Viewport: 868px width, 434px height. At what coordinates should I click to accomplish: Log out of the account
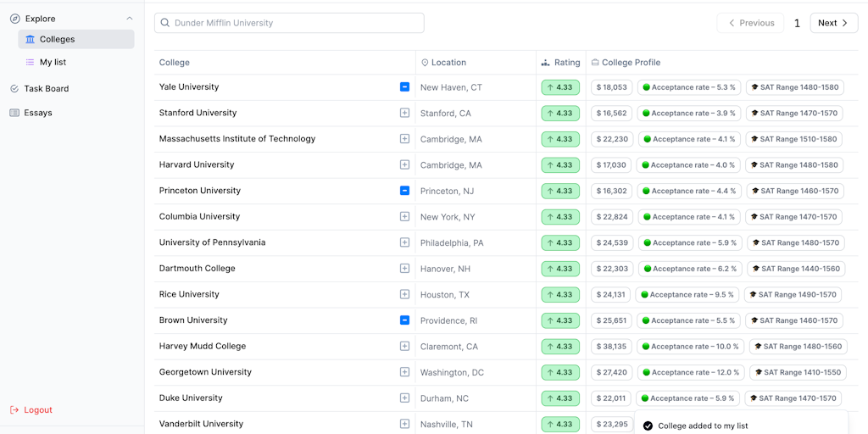tap(31, 410)
